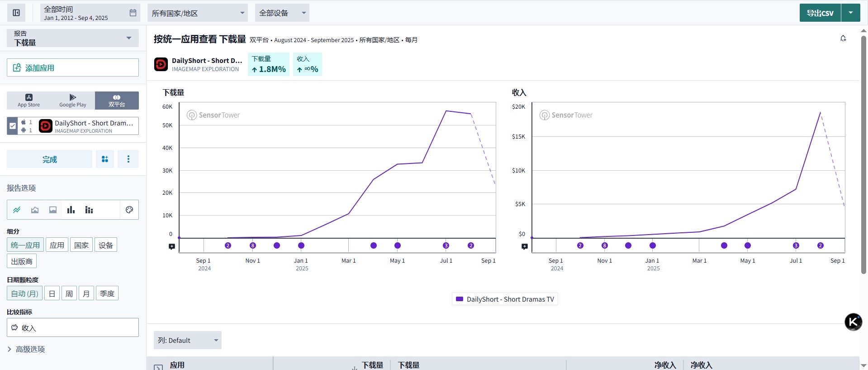Click DailyShort app icon in chart header
Viewport: 868px width, 370px height.
[161, 64]
